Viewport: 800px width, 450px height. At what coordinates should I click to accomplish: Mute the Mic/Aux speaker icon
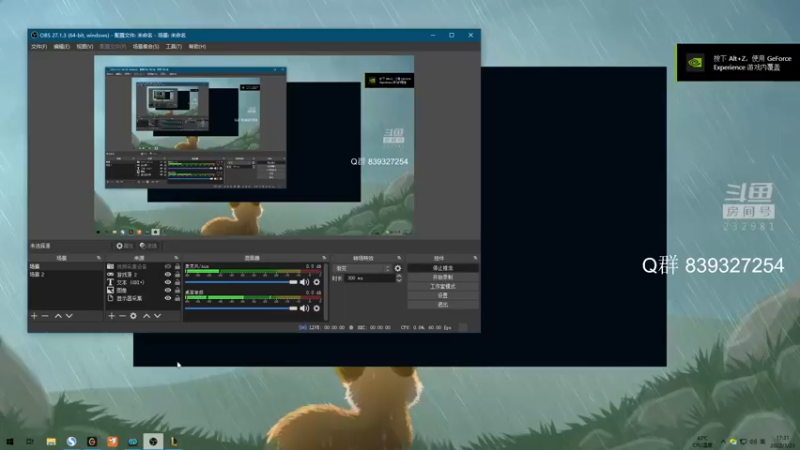click(x=305, y=282)
